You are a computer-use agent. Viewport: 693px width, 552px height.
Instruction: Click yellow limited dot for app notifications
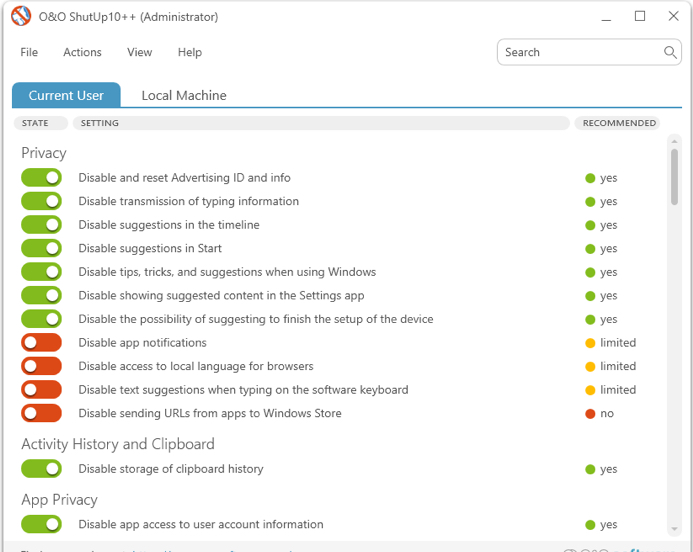pos(591,343)
